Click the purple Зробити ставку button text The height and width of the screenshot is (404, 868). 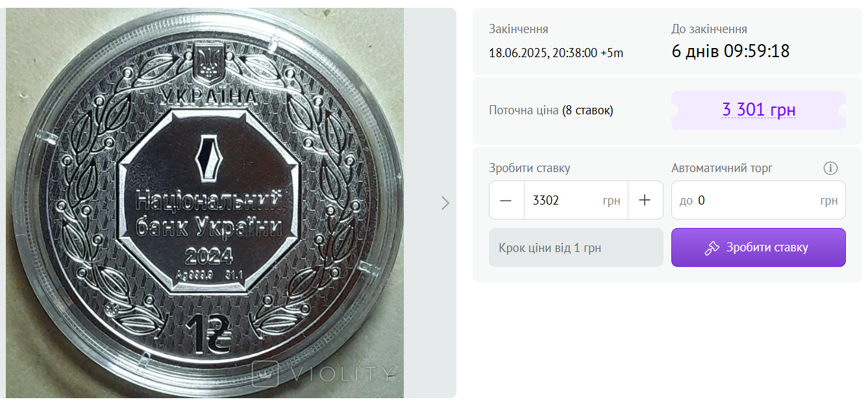(767, 247)
